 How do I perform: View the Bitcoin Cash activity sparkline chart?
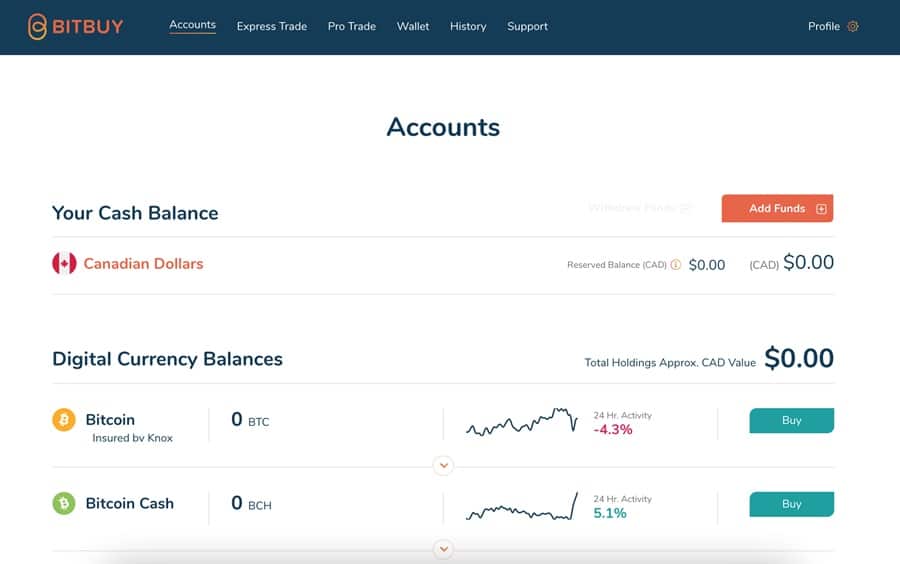point(521,508)
